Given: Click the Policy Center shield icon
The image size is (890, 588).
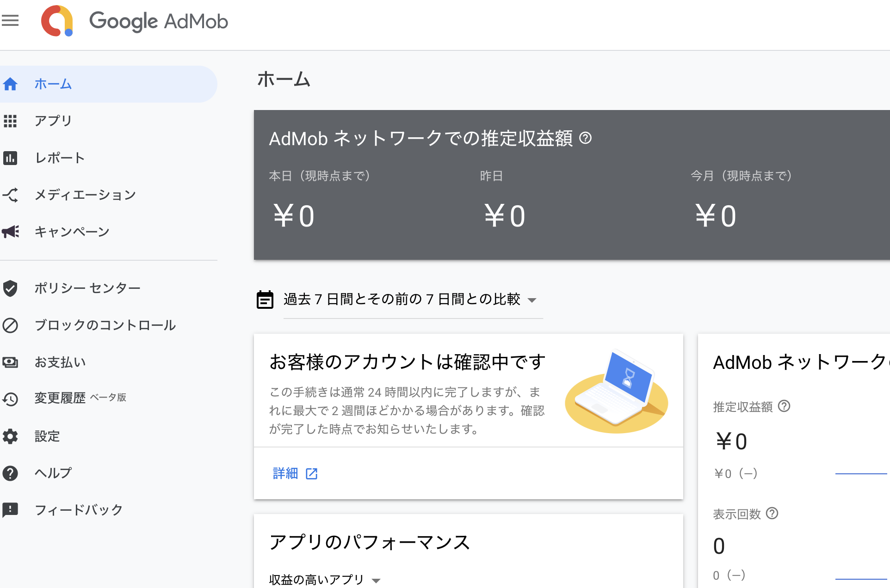Looking at the screenshot, I should coord(10,288).
